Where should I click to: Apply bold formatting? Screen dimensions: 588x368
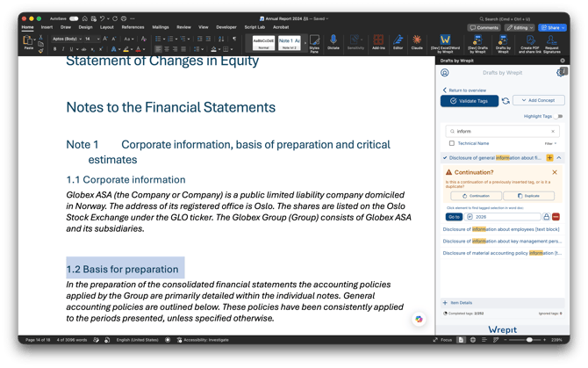pyautogui.click(x=54, y=49)
